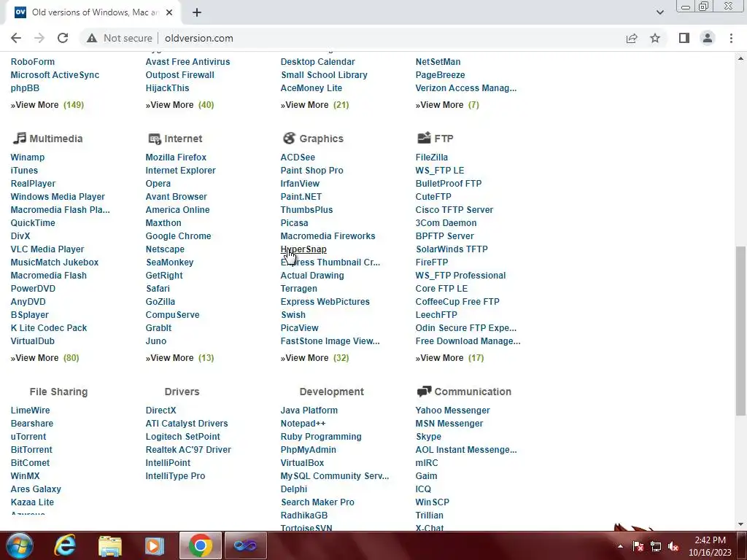Screen dimensions: 747x560
Task: Open the Yahoo Messenger link
Action: [x=452, y=411]
